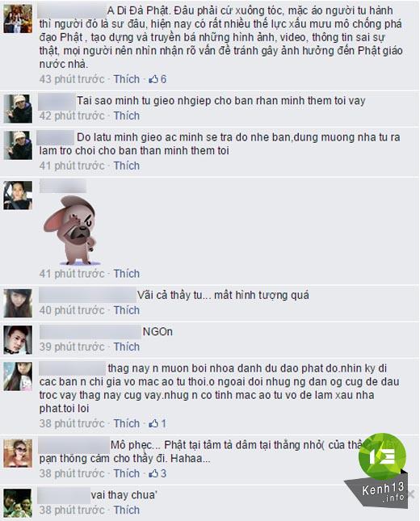Click Thích under the dog sticker comment
Screen dimensions: 420x521
click(x=127, y=274)
